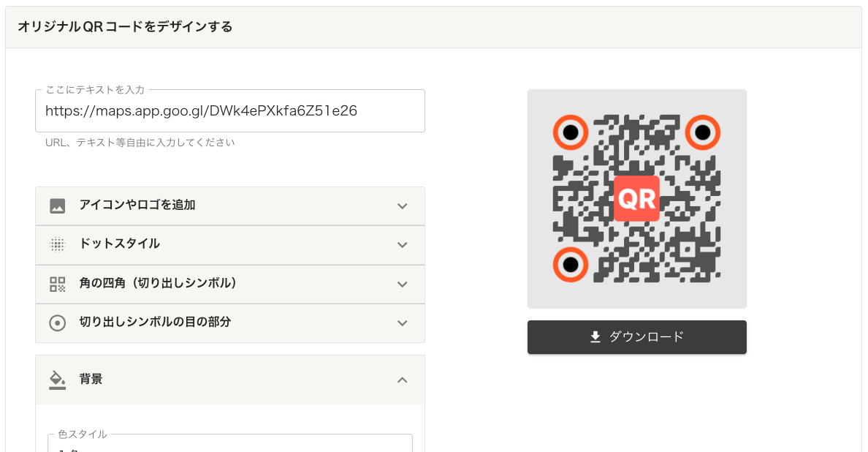Image resolution: width=868 pixels, height=452 pixels.
Task: Collapse the 背景 section with the up chevron
Action: pyautogui.click(x=402, y=380)
